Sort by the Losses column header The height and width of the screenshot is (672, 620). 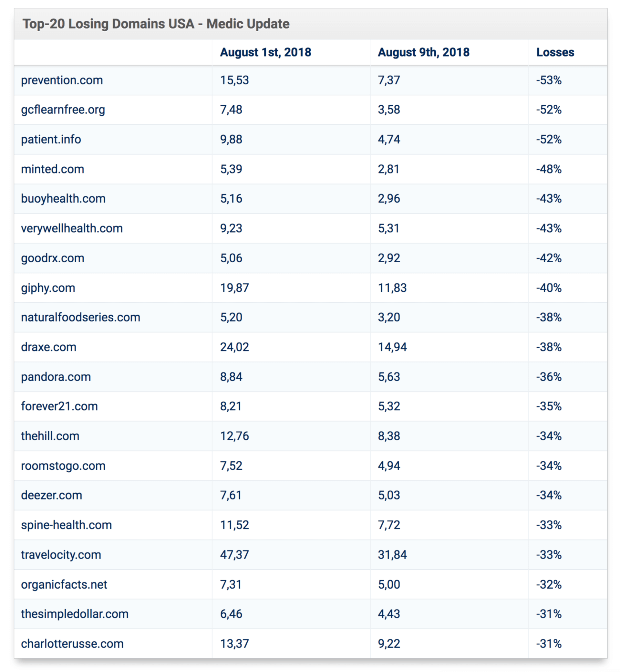pos(555,52)
